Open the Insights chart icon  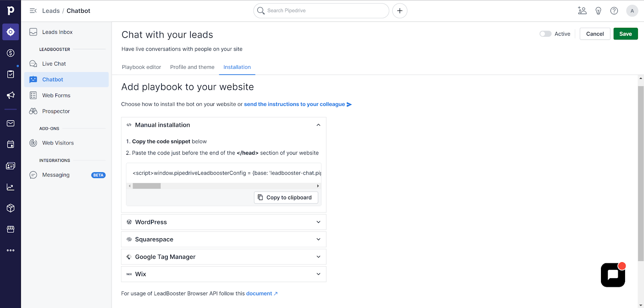(x=10, y=187)
